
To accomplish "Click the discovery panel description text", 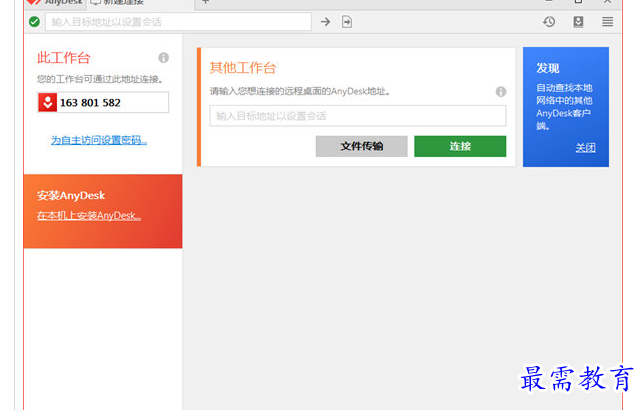I will [564, 106].
